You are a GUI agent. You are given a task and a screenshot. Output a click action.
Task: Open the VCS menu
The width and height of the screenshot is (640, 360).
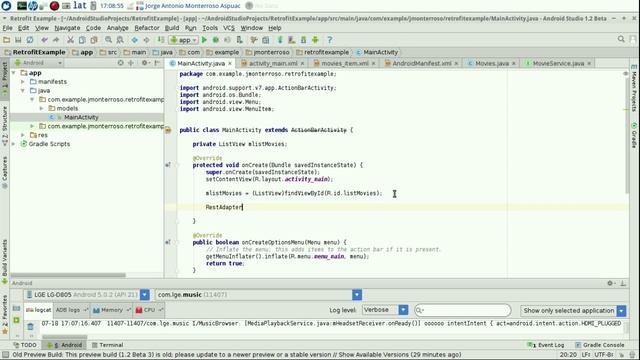coord(229,28)
